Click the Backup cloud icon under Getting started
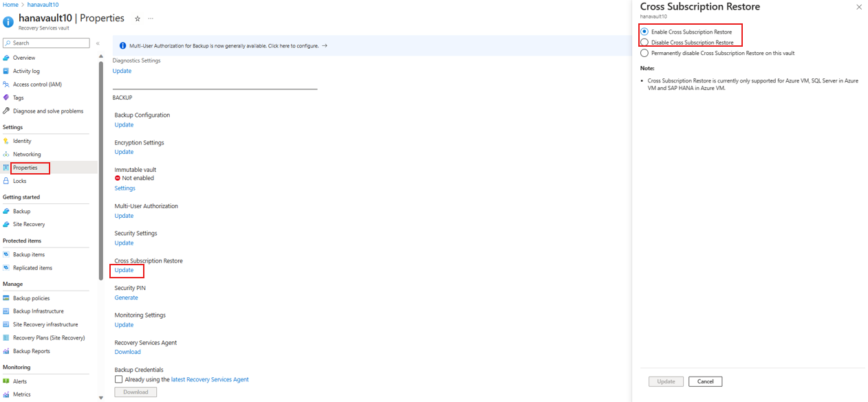Image resolution: width=868 pixels, height=402 pixels. point(6,211)
